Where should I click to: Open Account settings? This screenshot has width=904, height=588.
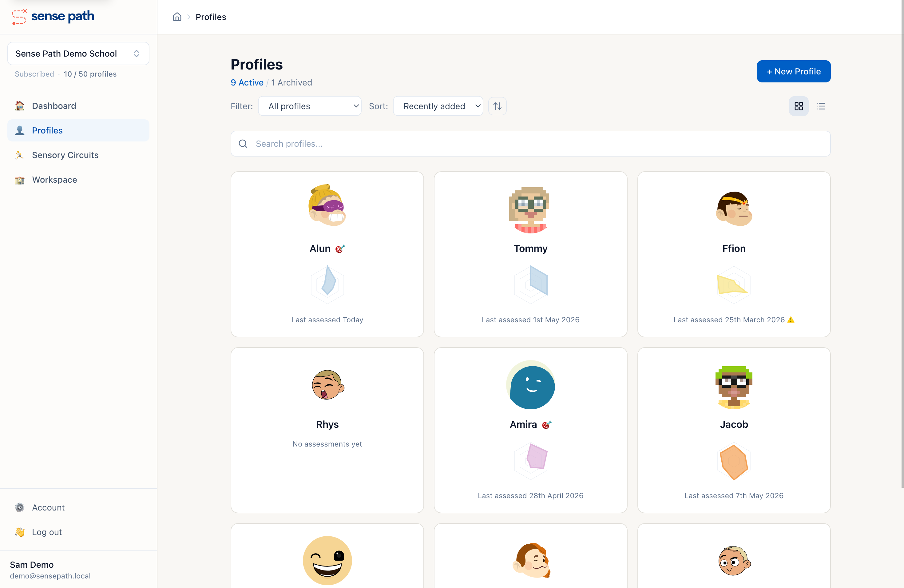point(78,507)
